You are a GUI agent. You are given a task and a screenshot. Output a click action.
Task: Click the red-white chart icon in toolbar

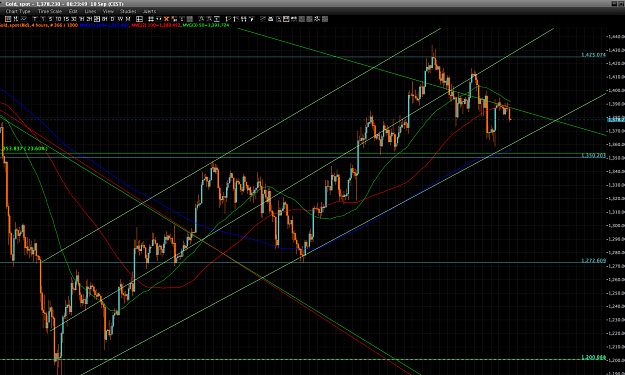[x=286, y=19]
